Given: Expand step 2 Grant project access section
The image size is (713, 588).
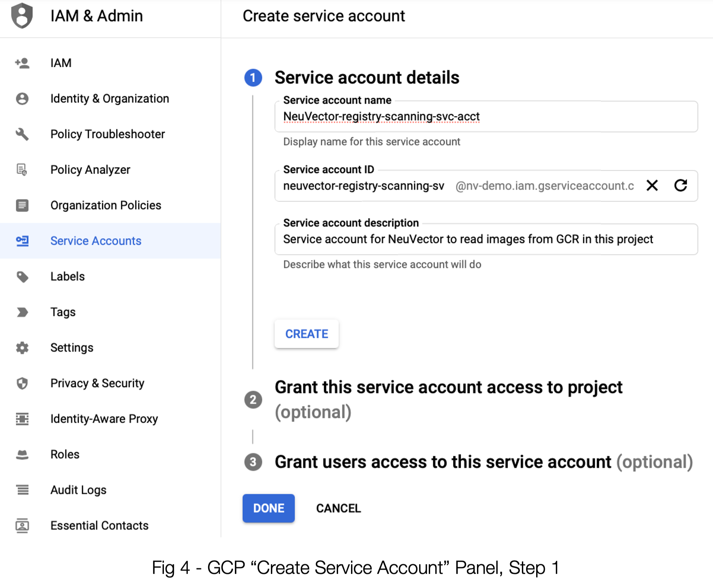Looking at the screenshot, I should point(448,388).
